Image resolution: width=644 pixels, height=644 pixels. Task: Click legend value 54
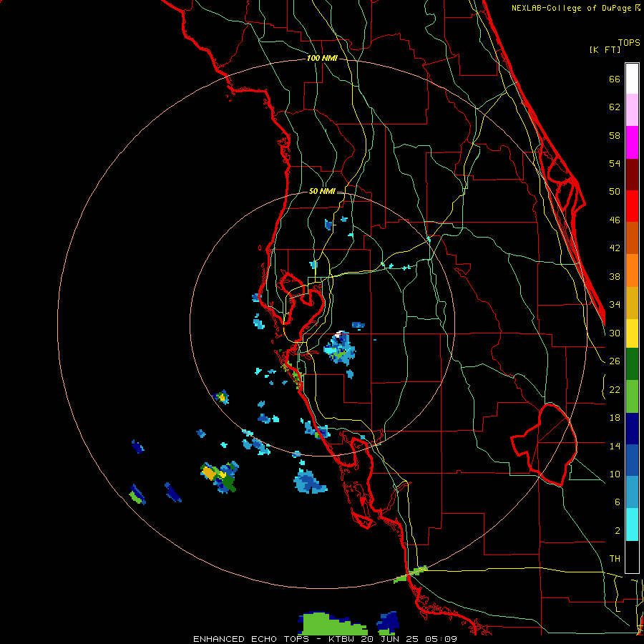(615, 163)
